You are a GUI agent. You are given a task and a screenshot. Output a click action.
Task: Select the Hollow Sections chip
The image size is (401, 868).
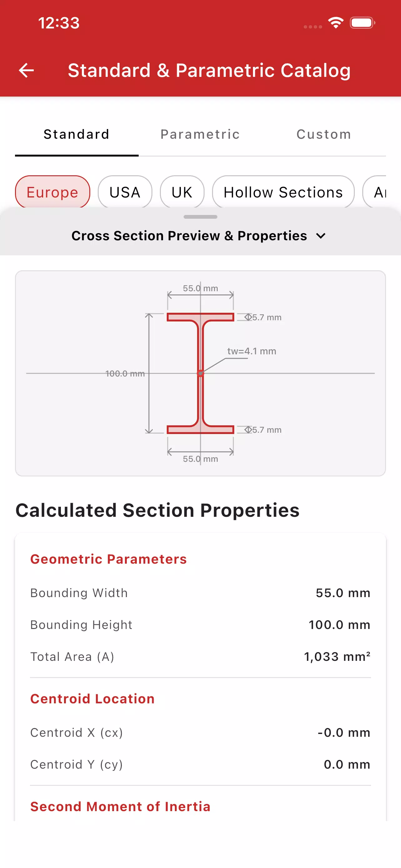[x=283, y=192]
